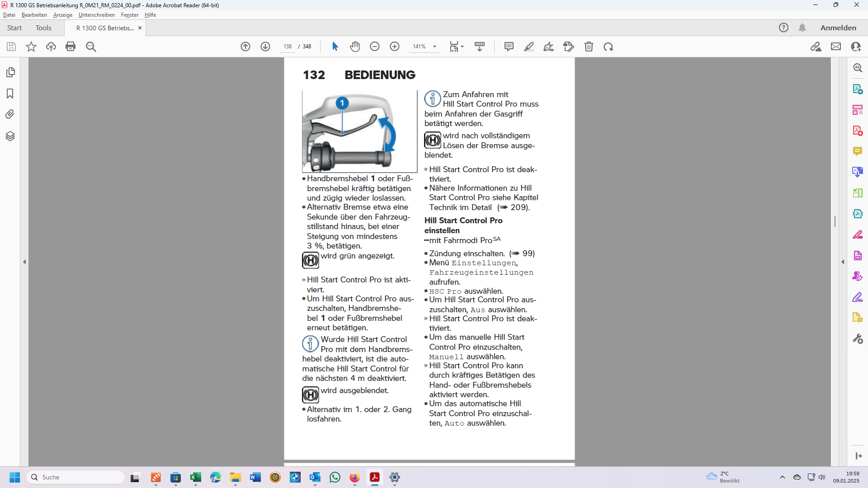Open the Fenster menu
Image resolution: width=868 pixels, height=488 pixels.
coord(130,15)
